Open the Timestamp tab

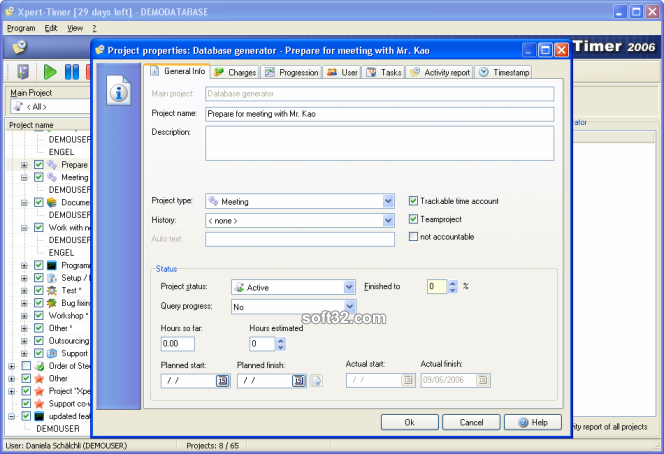click(504, 72)
